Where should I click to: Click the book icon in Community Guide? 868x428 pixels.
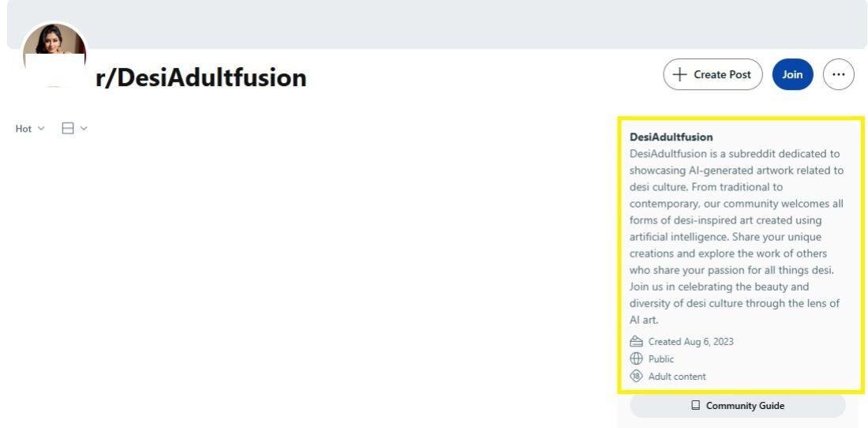695,406
